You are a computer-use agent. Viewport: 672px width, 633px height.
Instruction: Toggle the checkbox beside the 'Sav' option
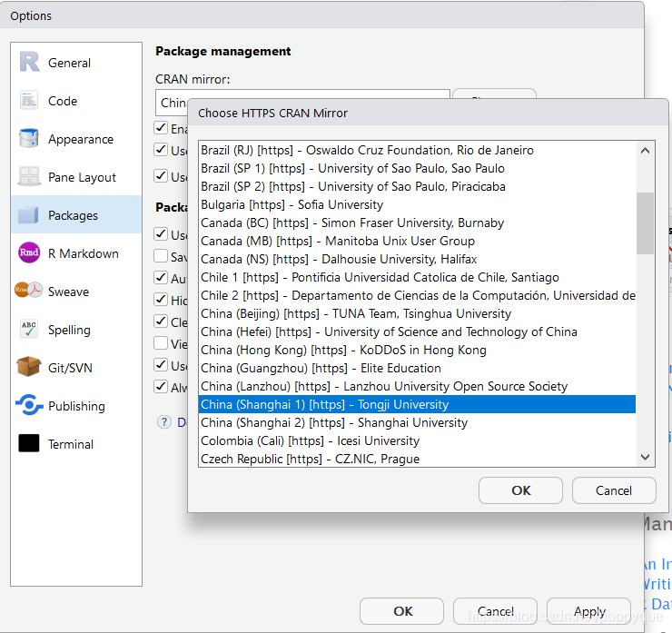coord(161,256)
